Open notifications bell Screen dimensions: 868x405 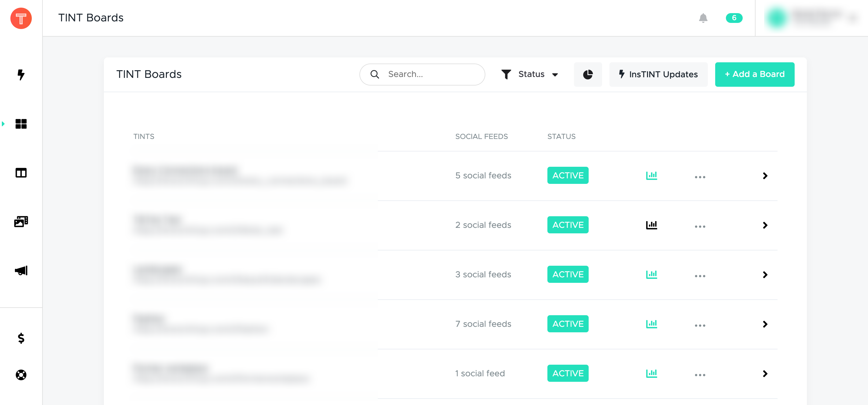(x=703, y=18)
